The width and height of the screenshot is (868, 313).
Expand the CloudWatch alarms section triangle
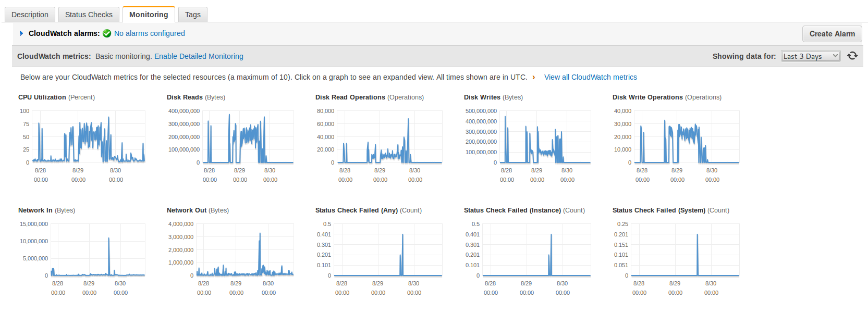click(x=21, y=33)
